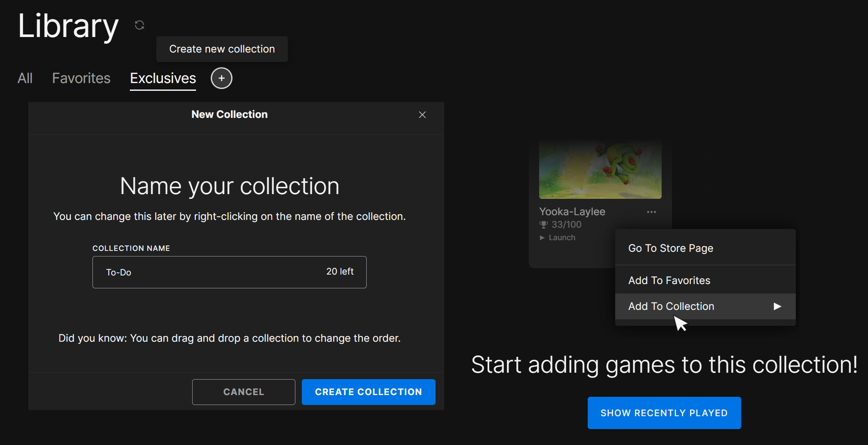Image resolution: width=868 pixels, height=445 pixels.
Task: Choose Go To Store Page
Action: click(x=705, y=248)
